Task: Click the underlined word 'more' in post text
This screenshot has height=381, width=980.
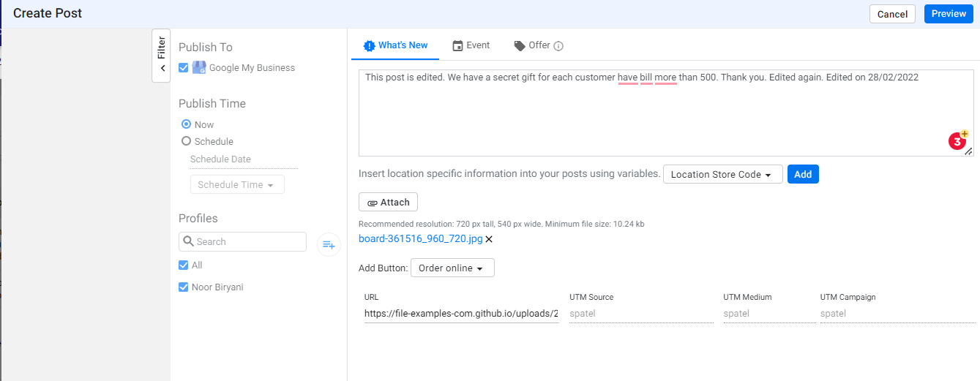Action: (x=665, y=77)
